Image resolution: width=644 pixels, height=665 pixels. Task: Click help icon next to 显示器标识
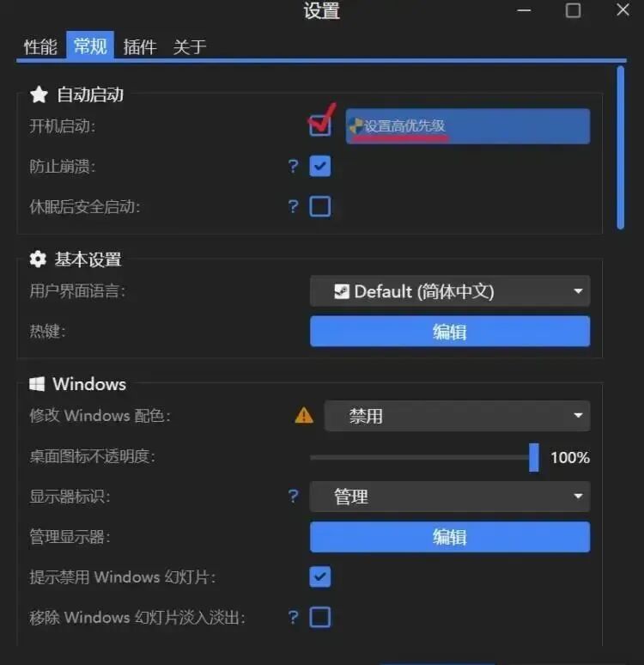[x=293, y=496]
